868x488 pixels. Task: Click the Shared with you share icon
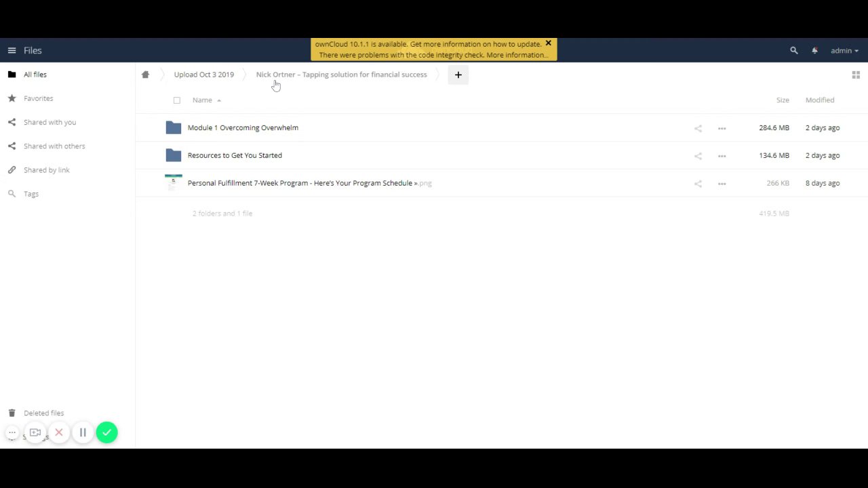[x=12, y=122]
